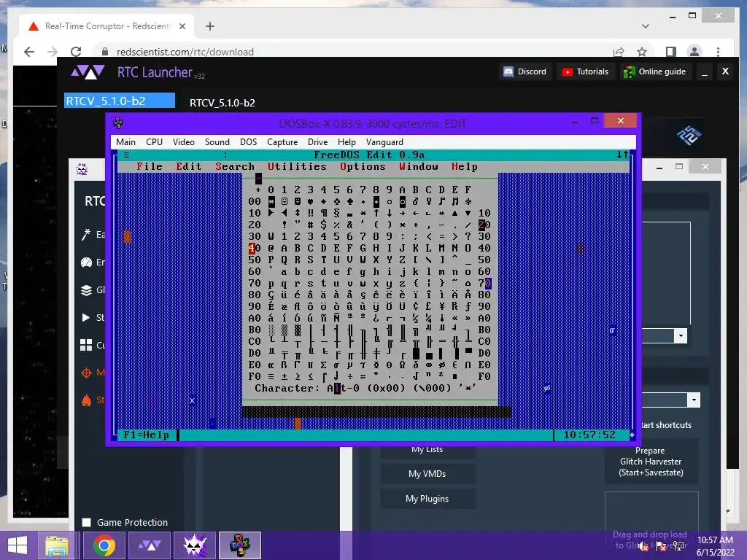Click the taskbar clock

pyautogui.click(x=715, y=546)
